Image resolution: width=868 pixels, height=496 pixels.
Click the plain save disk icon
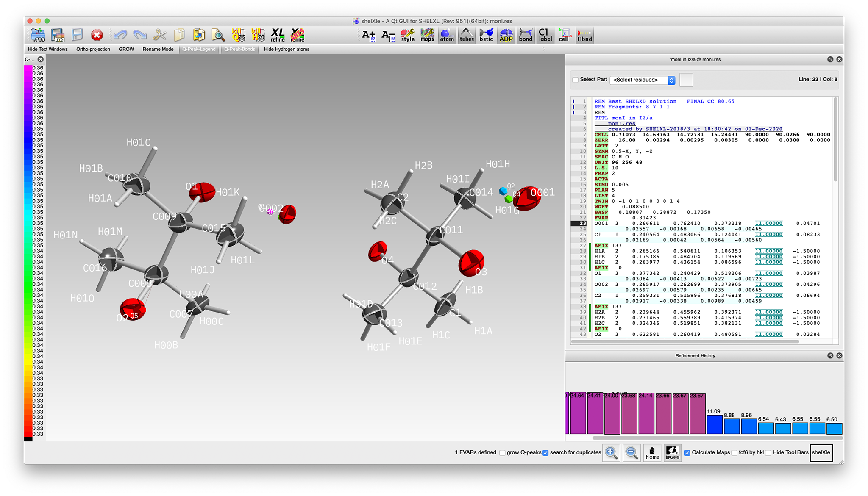(77, 35)
